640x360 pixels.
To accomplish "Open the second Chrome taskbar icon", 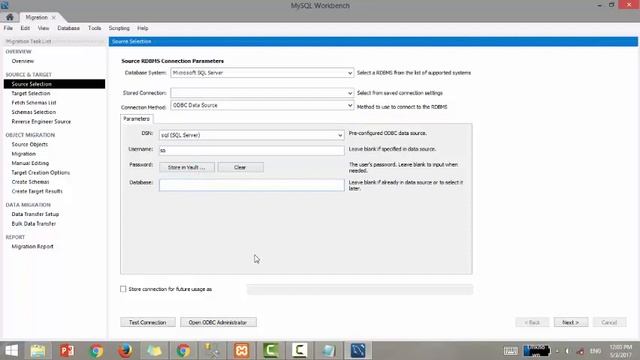I will 183,351.
